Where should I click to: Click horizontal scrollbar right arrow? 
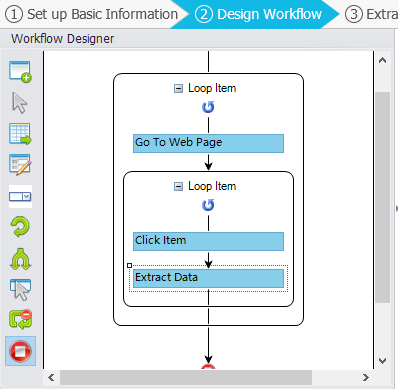click(x=366, y=377)
